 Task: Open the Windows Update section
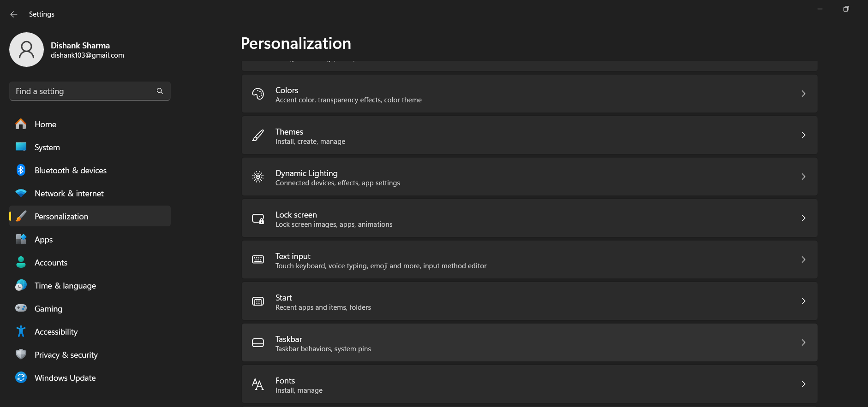tap(65, 378)
